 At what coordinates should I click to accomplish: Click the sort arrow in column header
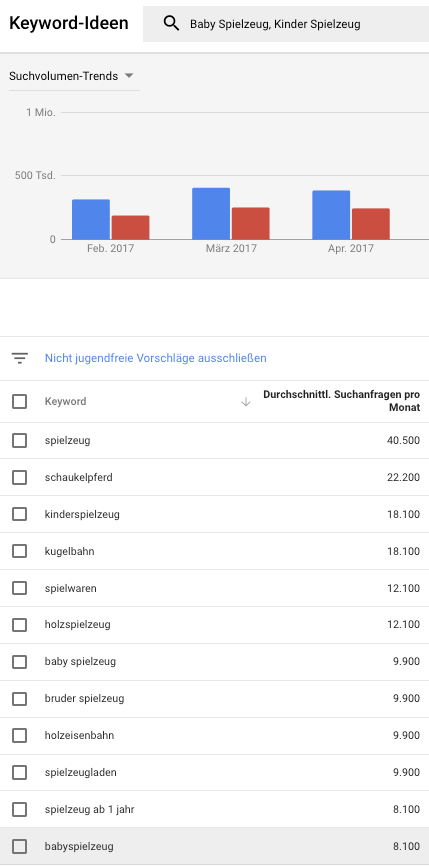pos(246,402)
